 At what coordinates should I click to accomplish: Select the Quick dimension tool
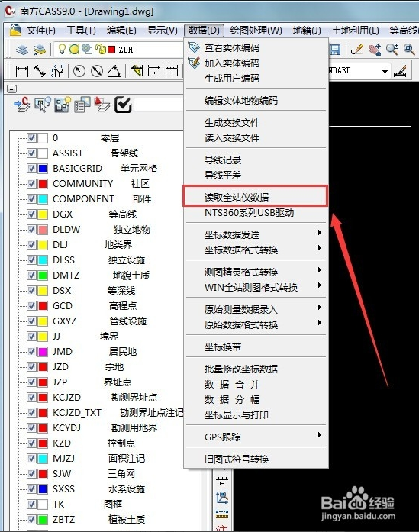137,71
